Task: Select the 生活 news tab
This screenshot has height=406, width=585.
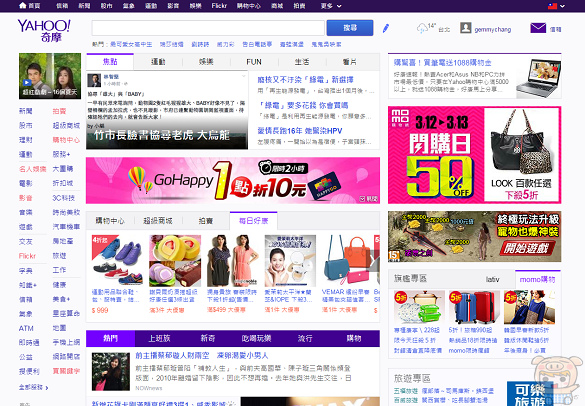Action: [302, 62]
